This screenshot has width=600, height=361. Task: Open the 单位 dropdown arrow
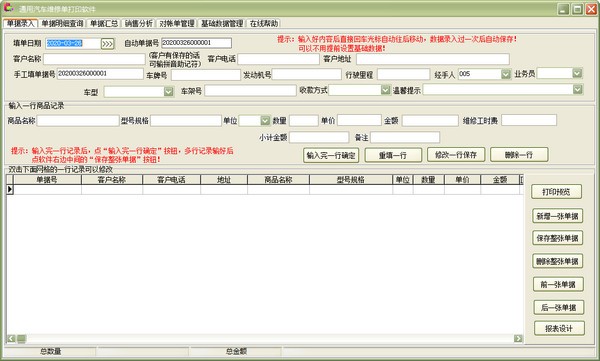pyautogui.click(x=265, y=121)
